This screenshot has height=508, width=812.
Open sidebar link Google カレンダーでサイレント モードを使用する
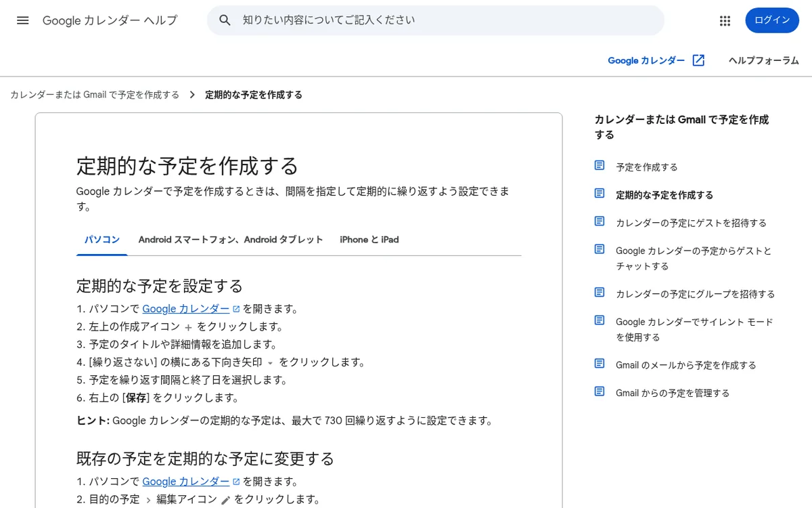click(x=694, y=329)
